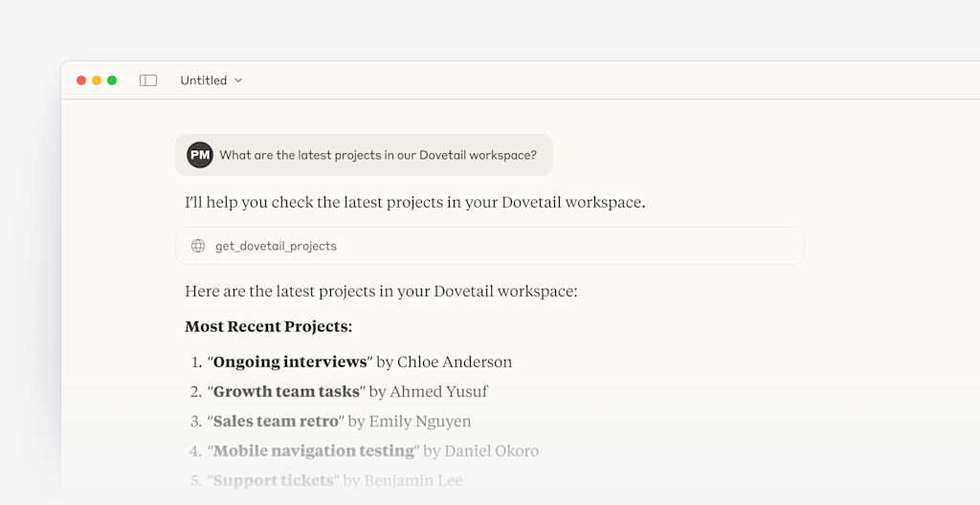Click the chevron next to Untitled
Screen dimensions: 980x505
(238, 80)
